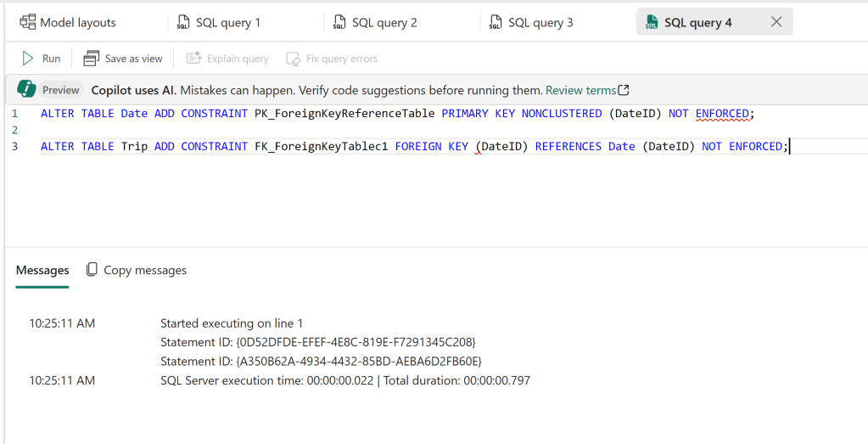Image resolution: width=868 pixels, height=444 pixels.
Task: Click the Explain query sparkle icon
Action: coord(193,59)
